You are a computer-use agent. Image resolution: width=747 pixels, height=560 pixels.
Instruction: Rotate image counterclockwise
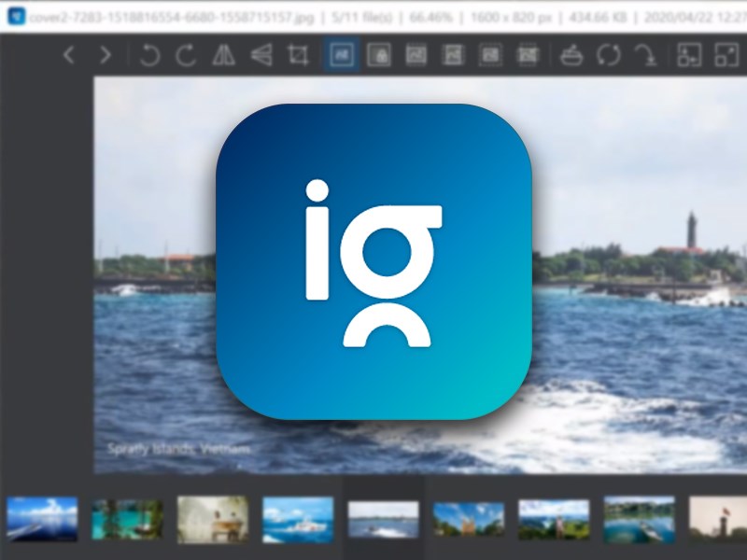click(x=149, y=55)
